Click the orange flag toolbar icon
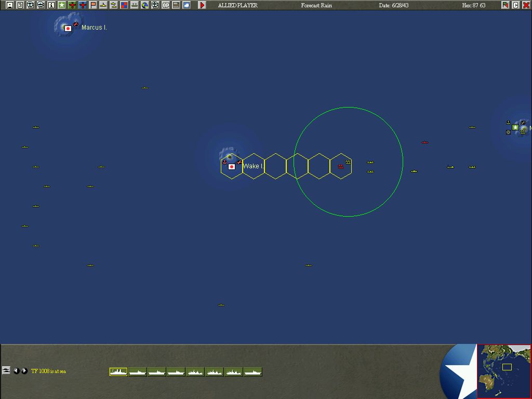Screen dimensions: 532x399 point(93,5)
